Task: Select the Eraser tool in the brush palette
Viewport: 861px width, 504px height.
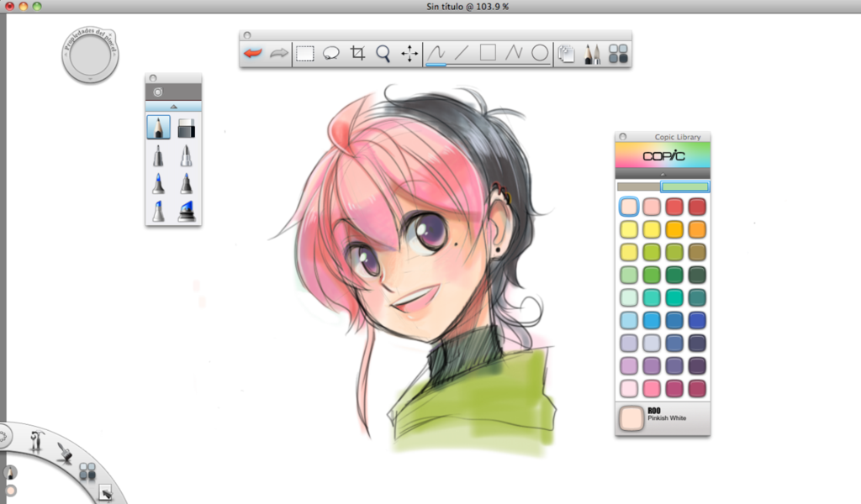Action: coord(187,127)
